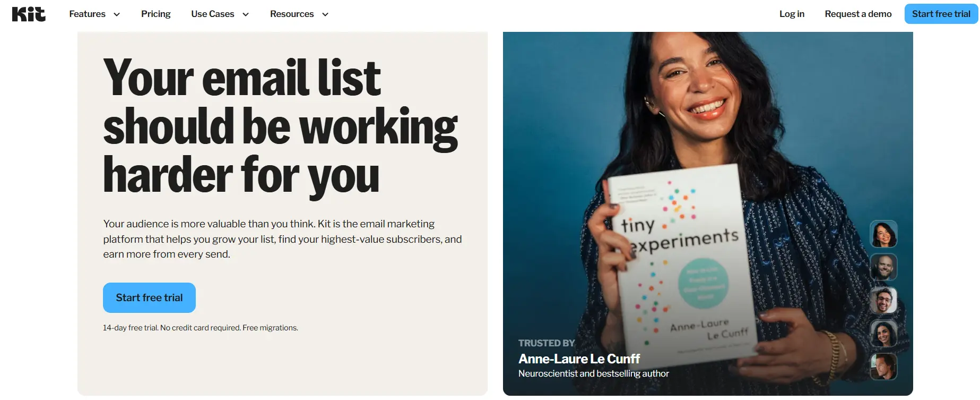Choose the avatar of man wearing glasses
The width and height of the screenshot is (980, 400).
coord(883,300)
